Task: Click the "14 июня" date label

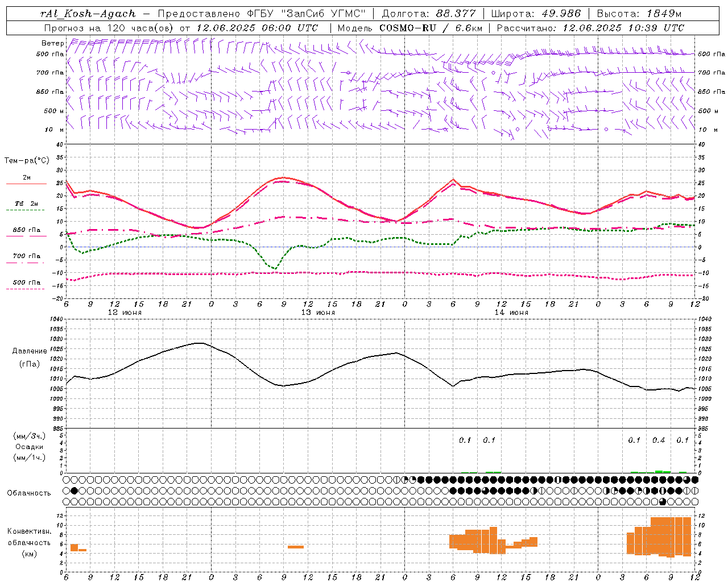Action: pyautogui.click(x=511, y=313)
